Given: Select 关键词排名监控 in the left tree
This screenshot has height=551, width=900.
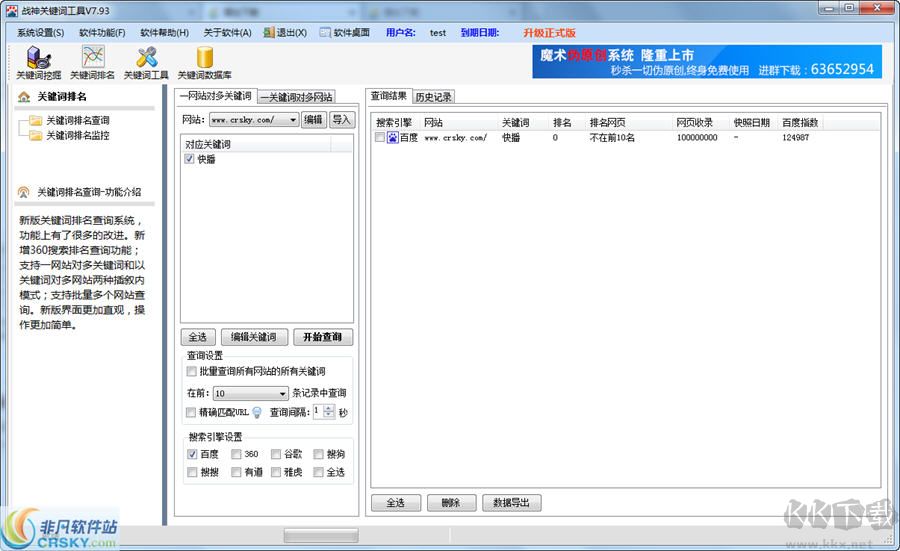Looking at the screenshot, I should 77,135.
